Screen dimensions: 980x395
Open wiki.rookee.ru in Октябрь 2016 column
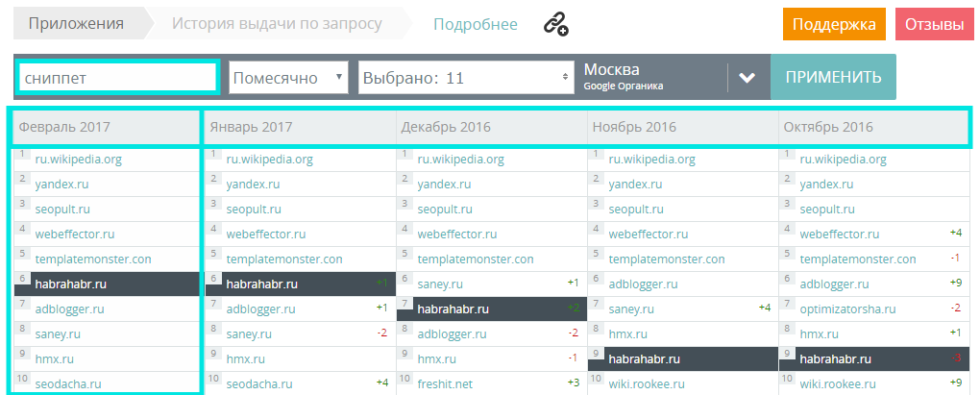coord(838,384)
